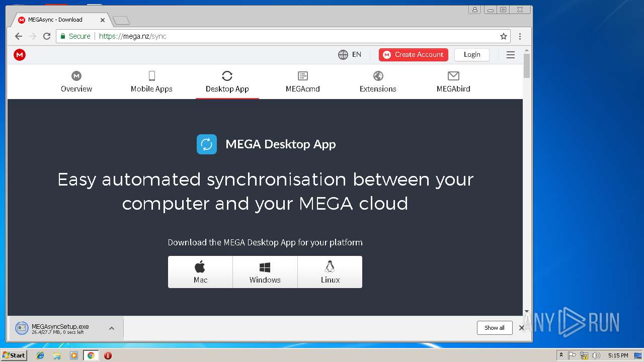Click the MEGA logo icon in header
Viewport: 644px width, 362px height.
tap(20, 55)
